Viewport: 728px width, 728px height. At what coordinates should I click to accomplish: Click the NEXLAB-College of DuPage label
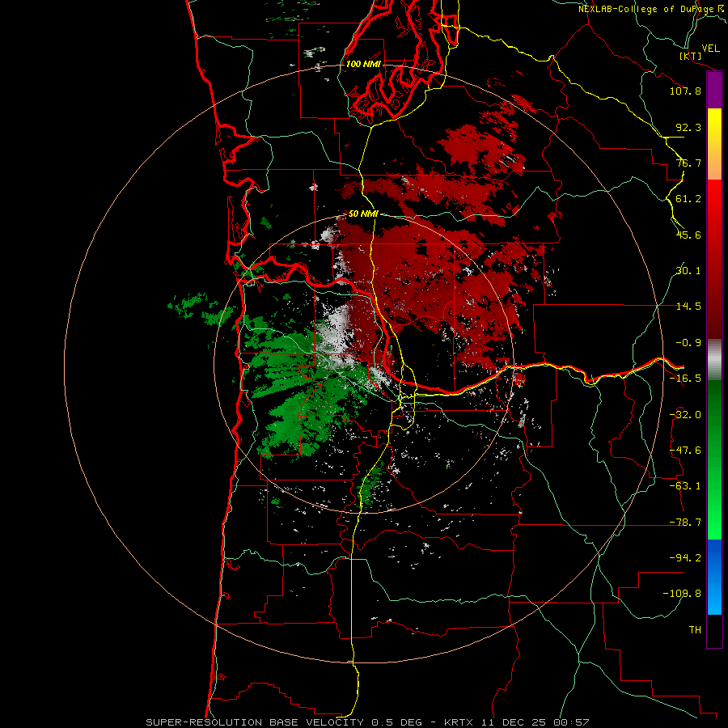(647, 9)
